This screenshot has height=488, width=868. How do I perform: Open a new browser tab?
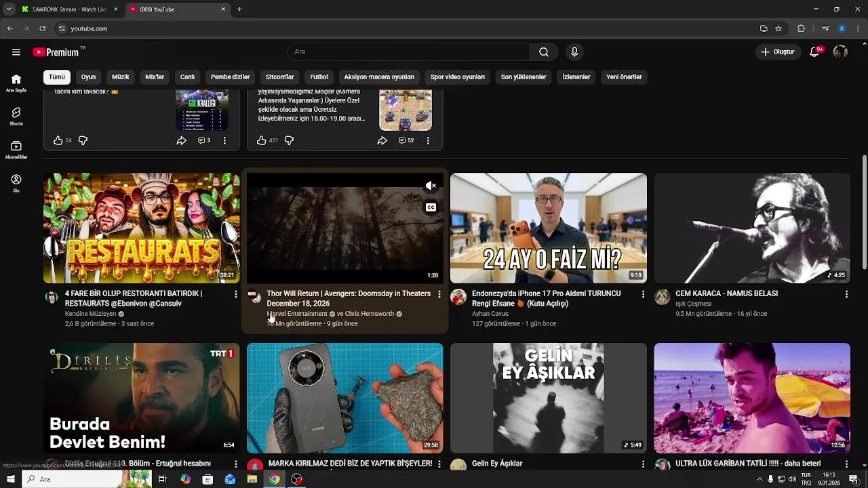click(239, 9)
